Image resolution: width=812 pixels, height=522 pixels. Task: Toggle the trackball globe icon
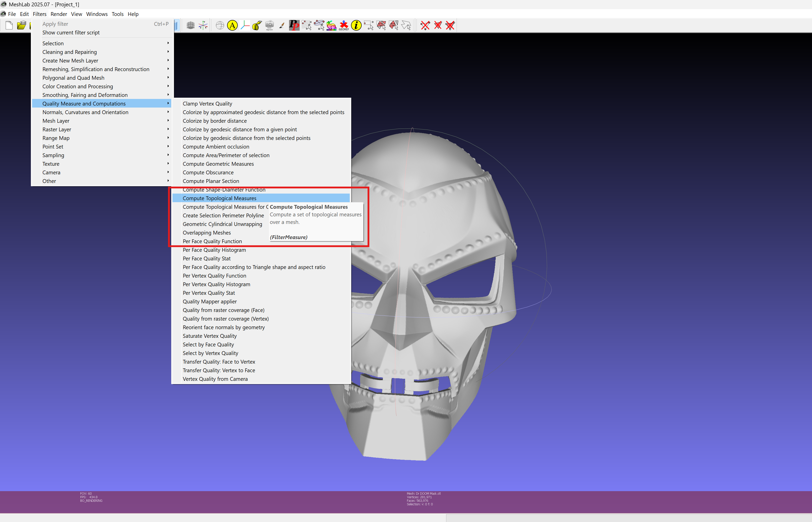click(x=220, y=25)
